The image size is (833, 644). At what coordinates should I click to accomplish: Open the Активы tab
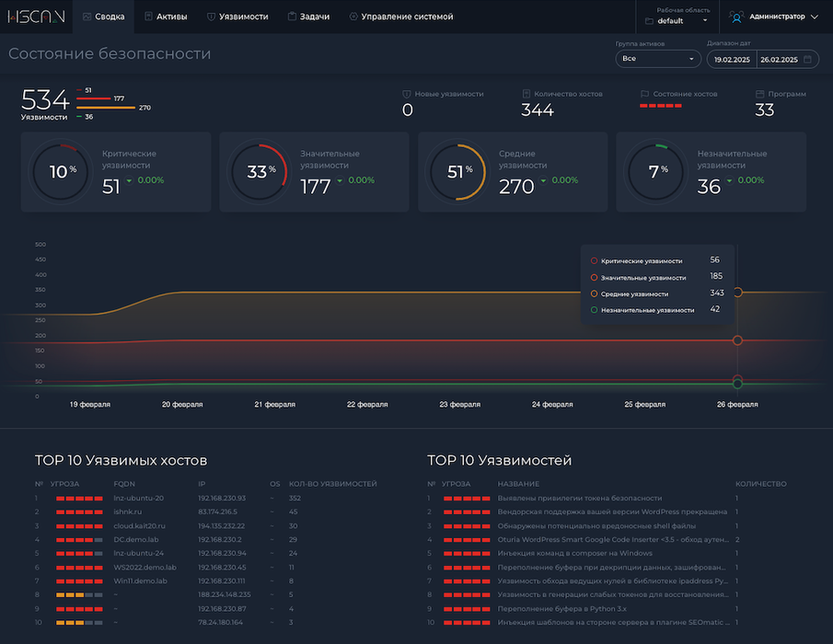coord(166,17)
